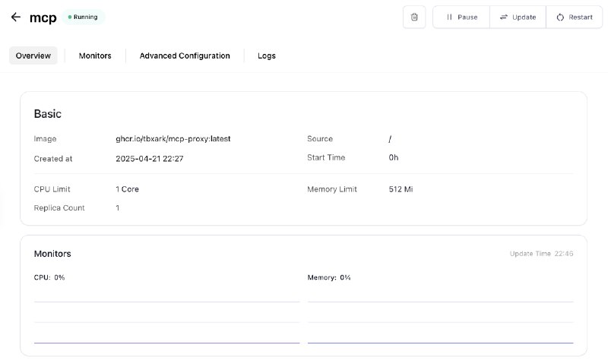
Task: Pause the running mcp app
Action: pos(461,17)
